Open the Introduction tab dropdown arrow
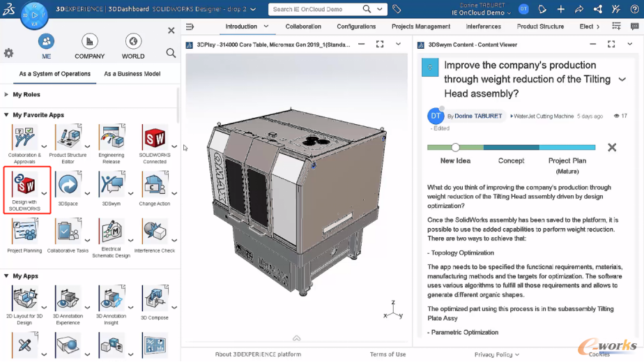Screen dimensions: 644x362 266,27
